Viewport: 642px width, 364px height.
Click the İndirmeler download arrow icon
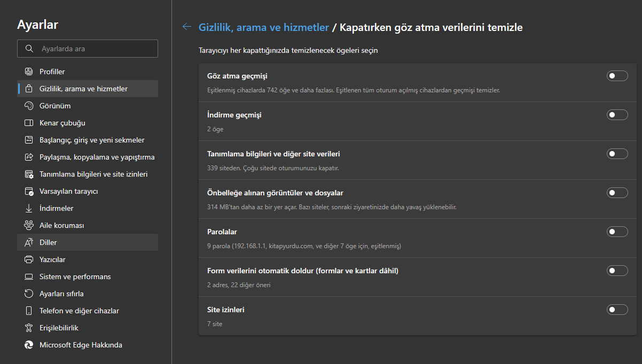point(29,208)
